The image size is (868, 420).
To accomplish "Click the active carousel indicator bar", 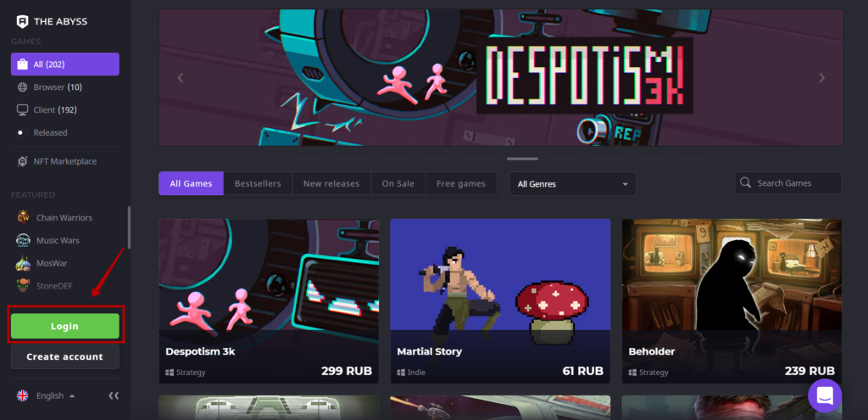I will [x=522, y=159].
